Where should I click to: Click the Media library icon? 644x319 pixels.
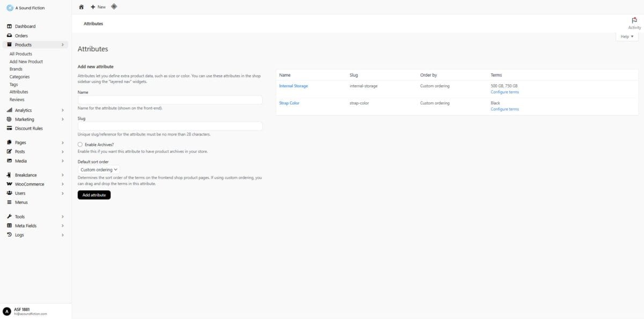click(9, 161)
